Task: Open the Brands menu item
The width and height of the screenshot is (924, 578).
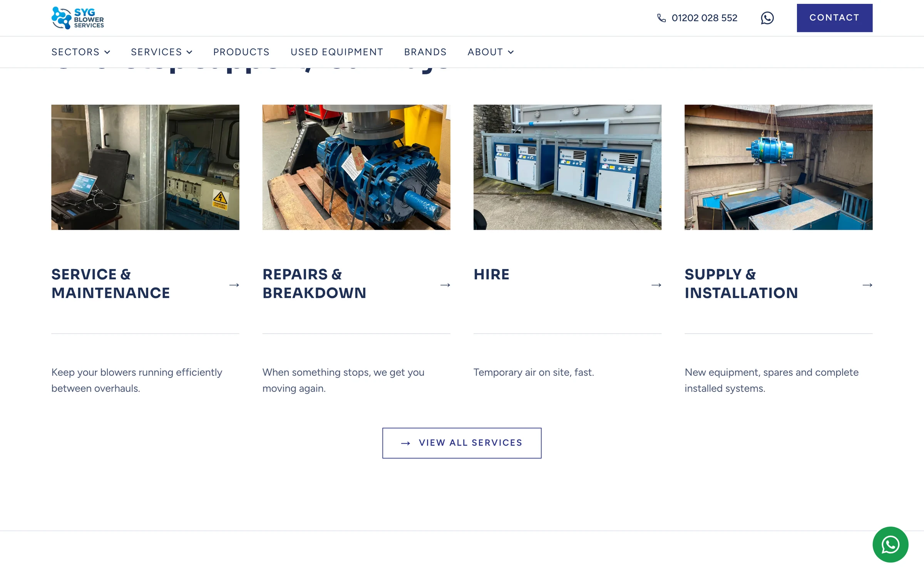Action: [x=425, y=52]
